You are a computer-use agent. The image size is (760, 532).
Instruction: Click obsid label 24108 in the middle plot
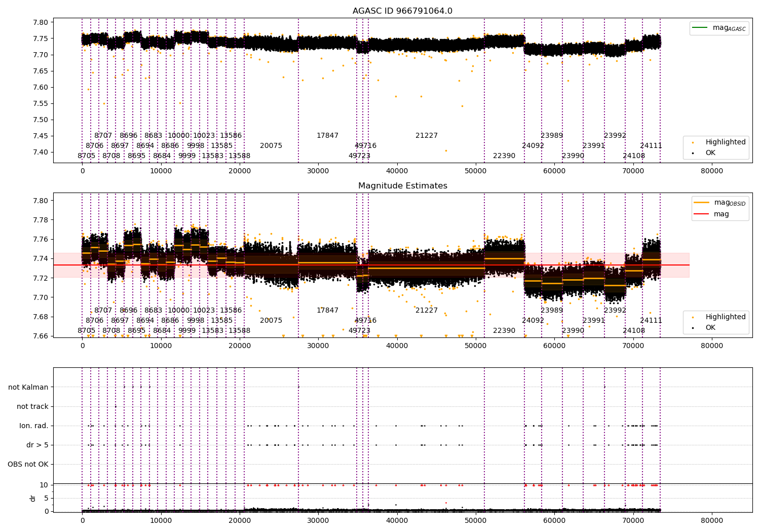pos(634,330)
